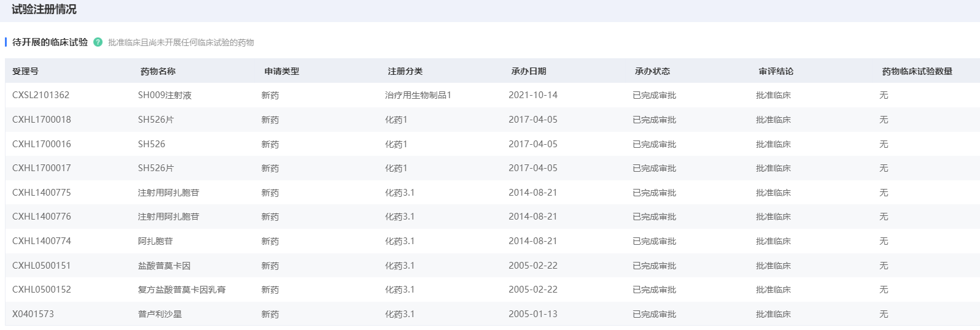Click the 试验注册情况 section heading
The height and width of the screenshot is (330, 980).
point(44,10)
